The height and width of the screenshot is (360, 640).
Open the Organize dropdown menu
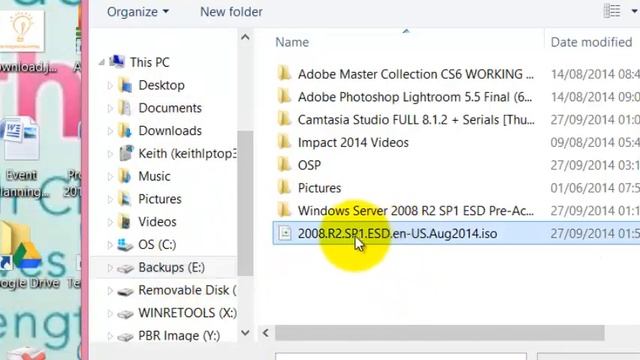138,12
